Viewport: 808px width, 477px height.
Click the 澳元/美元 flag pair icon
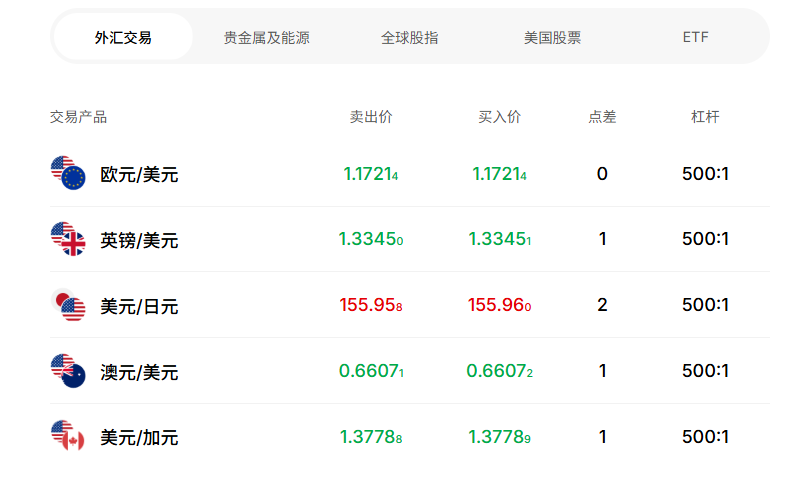68,371
